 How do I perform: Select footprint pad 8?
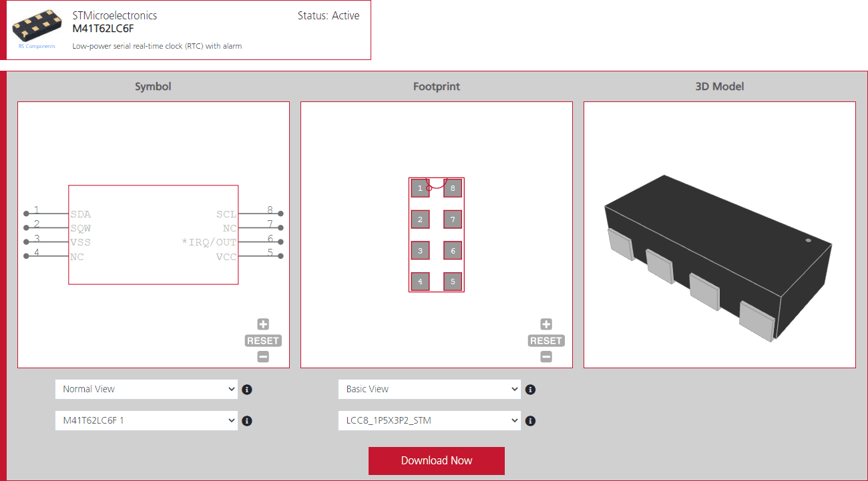coord(453,189)
